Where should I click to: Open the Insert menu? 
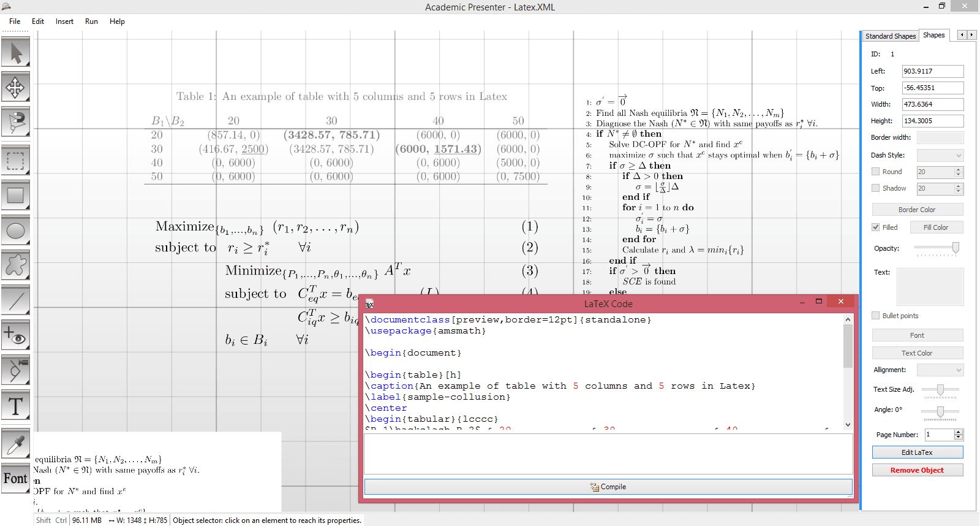pyautogui.click(x=64, y=21)
